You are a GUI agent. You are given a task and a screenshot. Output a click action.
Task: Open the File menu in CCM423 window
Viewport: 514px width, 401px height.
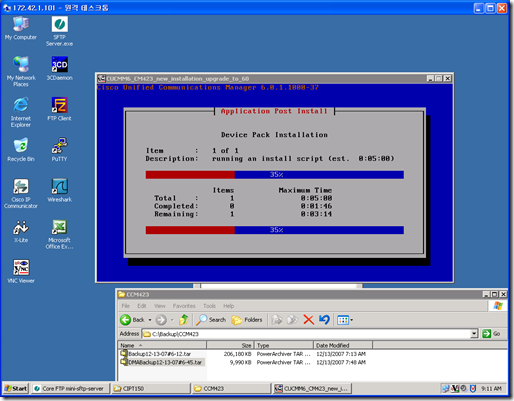[x=126, y=306]
